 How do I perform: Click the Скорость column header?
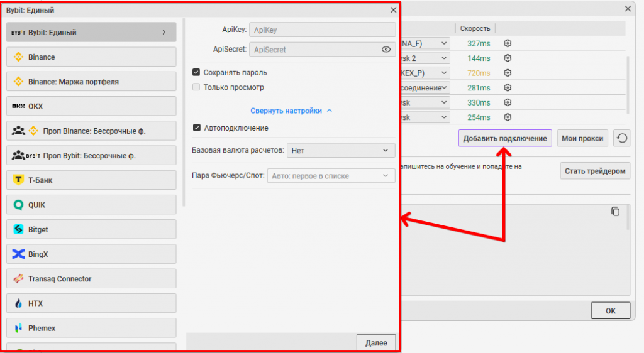(475, 28)
